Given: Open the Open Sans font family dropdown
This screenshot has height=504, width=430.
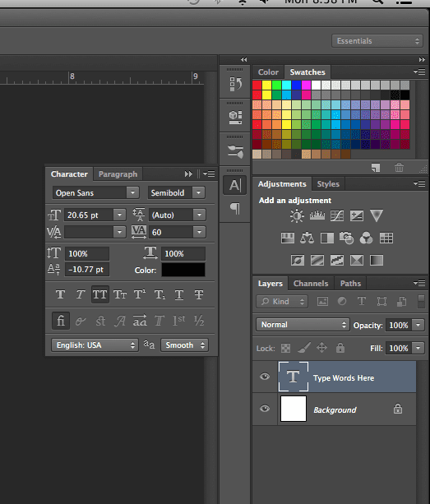Looking at the screenshot, I should coord(132,193).
